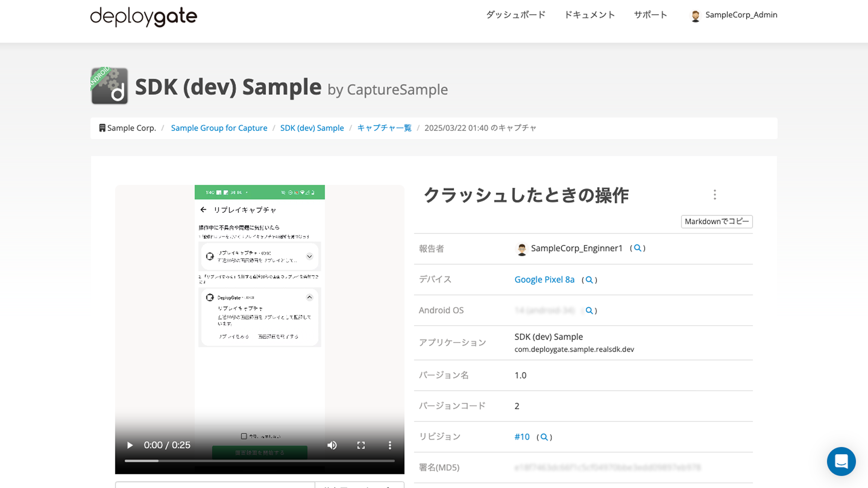This screenshot has width=868, height=488.
Task: Click the SampleCorp_Admin avatar icon
Action: pyautogui.click(x=696, y=15)
